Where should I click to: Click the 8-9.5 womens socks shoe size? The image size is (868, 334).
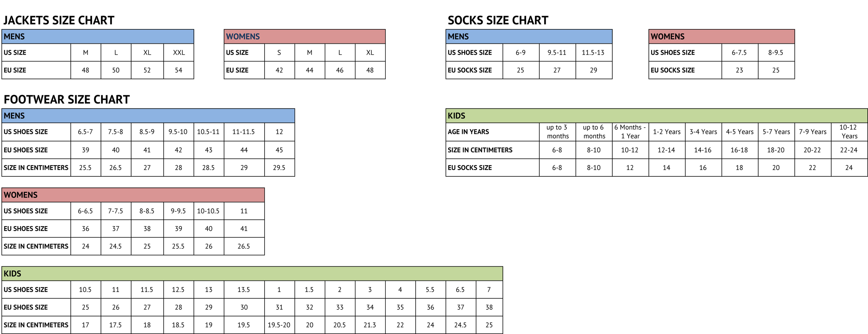pos(776,53)
